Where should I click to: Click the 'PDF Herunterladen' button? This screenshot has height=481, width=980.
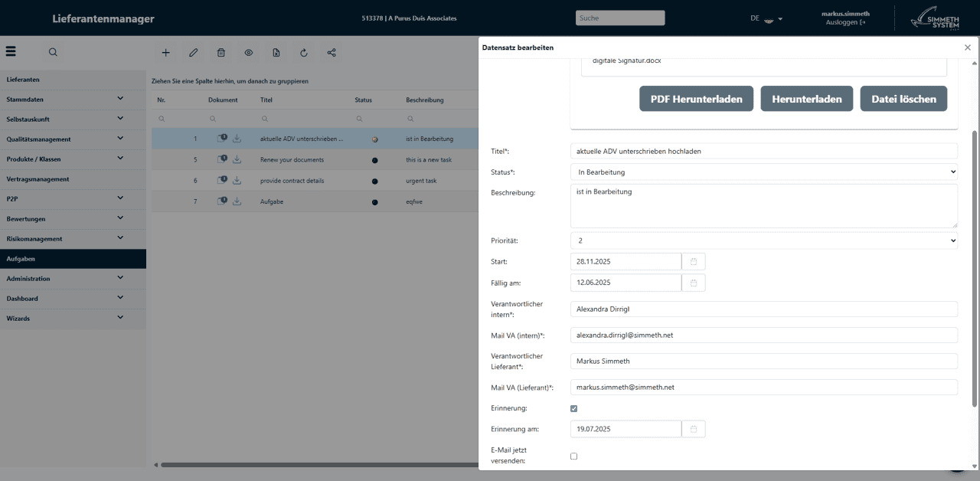coord(695,98)
